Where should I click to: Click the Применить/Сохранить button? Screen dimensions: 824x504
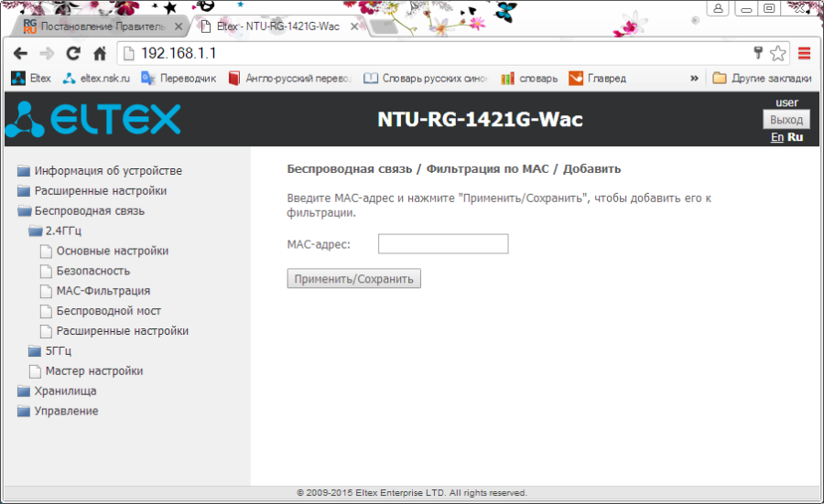click(x=353, y=279)
